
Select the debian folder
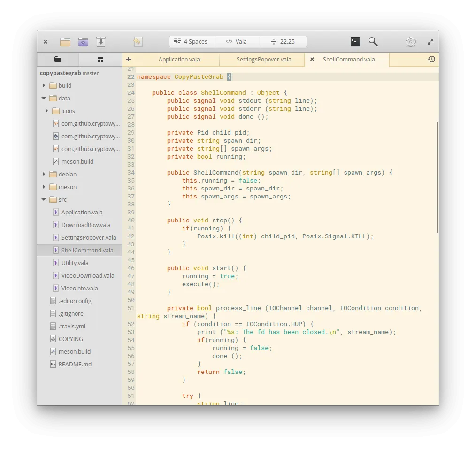[x=79, y=174]
